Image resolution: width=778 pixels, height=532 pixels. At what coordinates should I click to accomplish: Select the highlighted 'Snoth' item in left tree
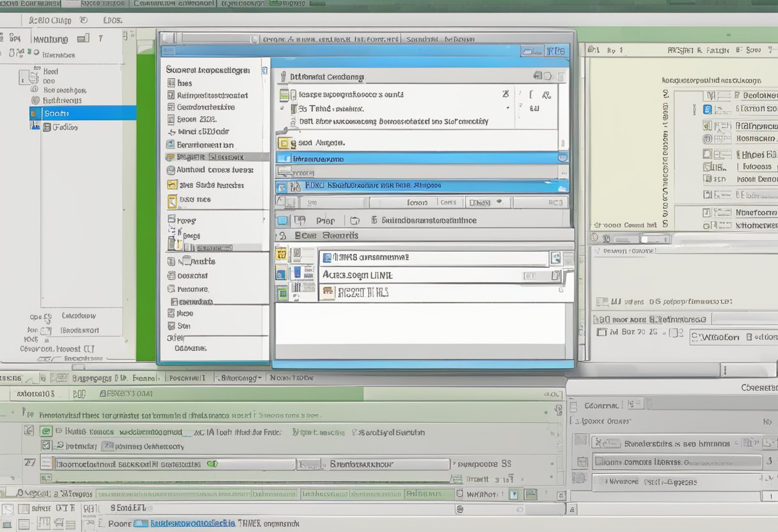tap(83, 113)
